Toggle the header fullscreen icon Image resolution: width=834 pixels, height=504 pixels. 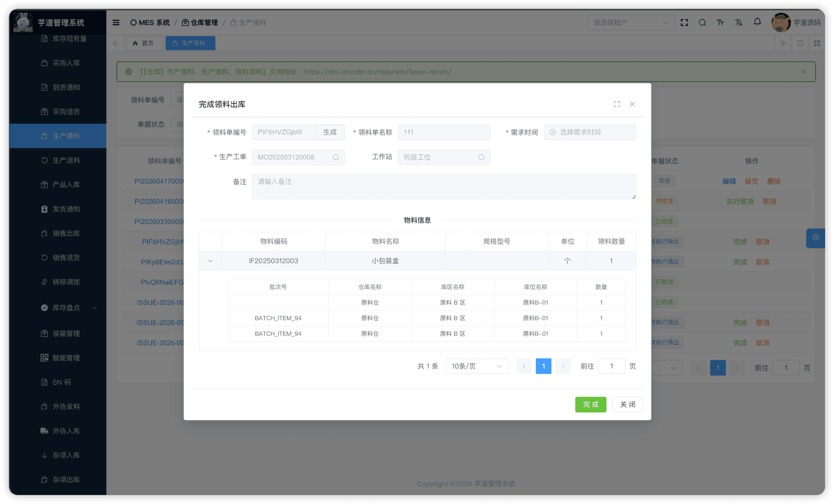684,22
